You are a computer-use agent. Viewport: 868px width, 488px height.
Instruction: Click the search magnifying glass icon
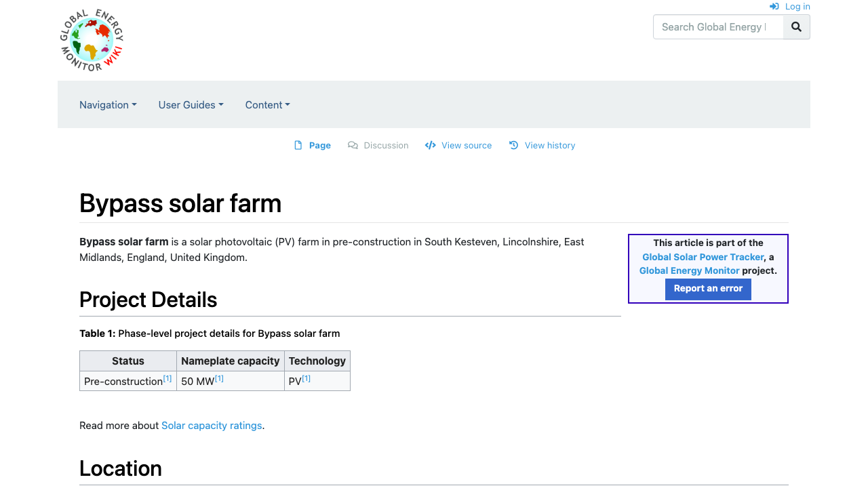coord(796,27)
